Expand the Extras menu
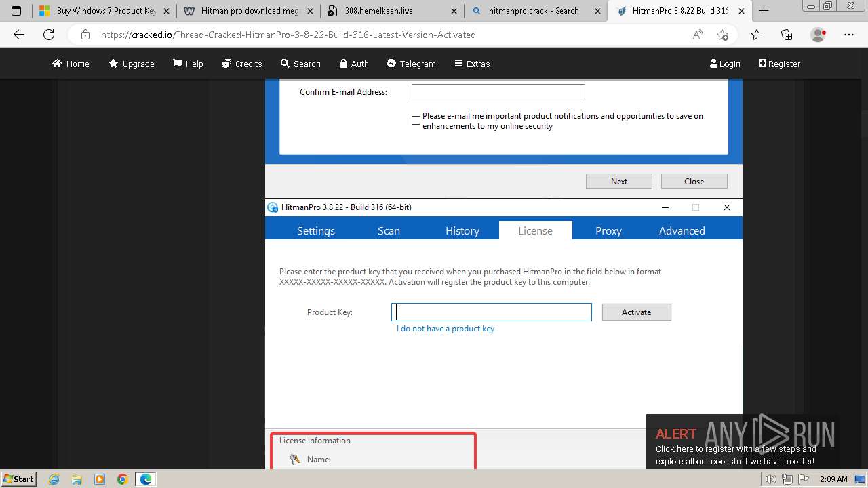The width and height of the screenshot is (868, 488). [471, 64]
